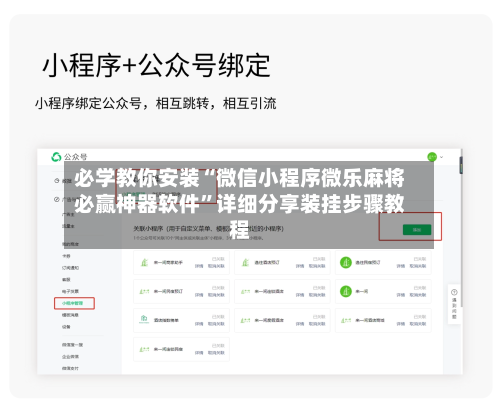
Task: Expand the chevron beside the account avatar
Action: click(442, 157)
